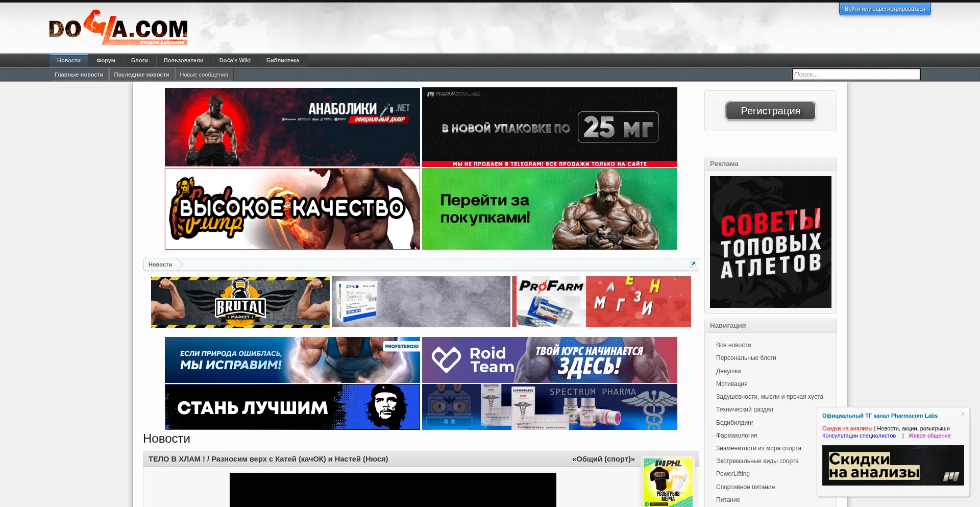Open Персональные блоги navigation link

(x=746, y=358)
